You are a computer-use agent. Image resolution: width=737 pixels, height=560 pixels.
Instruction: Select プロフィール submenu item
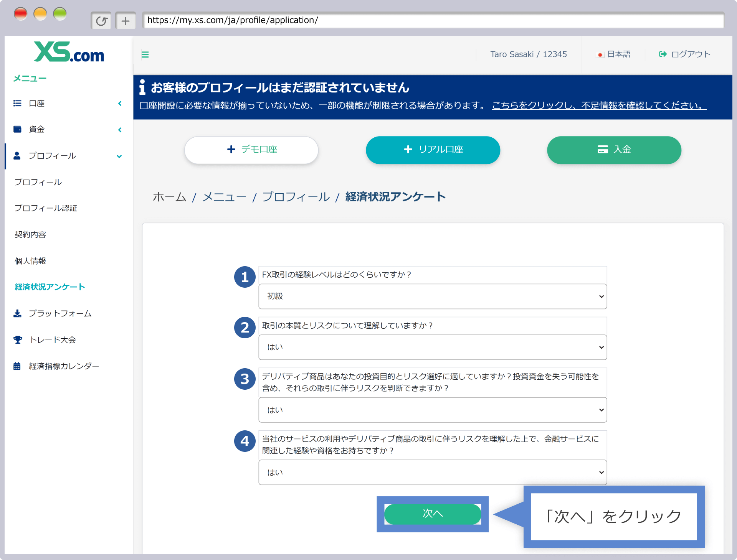pyautogui.click(x=38, y=182)
